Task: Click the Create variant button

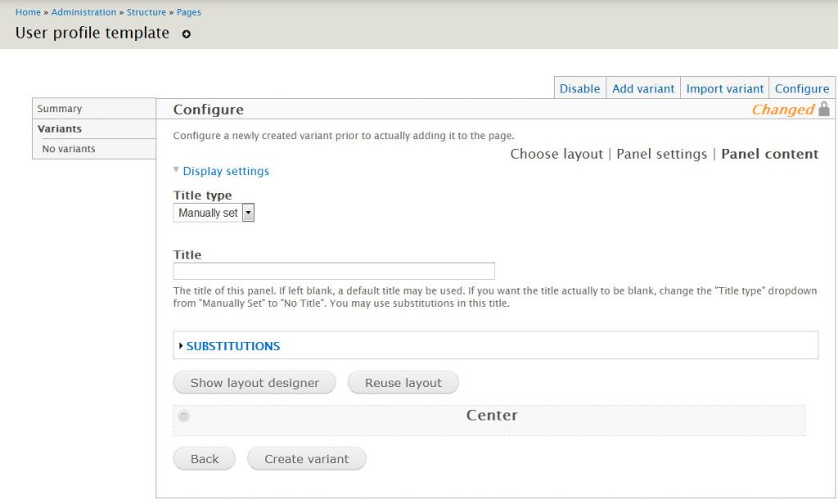Action: pyautogui.click(x=306, y=459)
